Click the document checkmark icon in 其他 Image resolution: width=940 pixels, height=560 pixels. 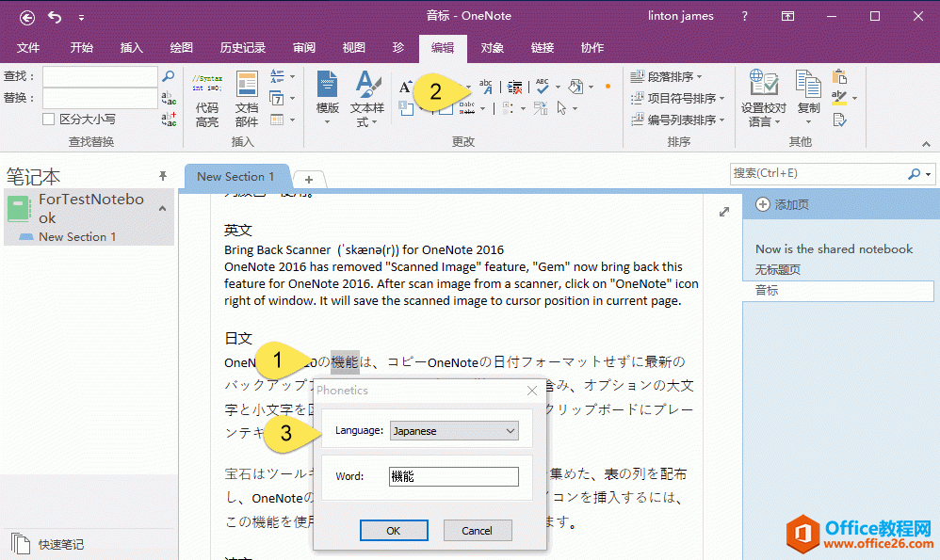click(x=839, y=120)
